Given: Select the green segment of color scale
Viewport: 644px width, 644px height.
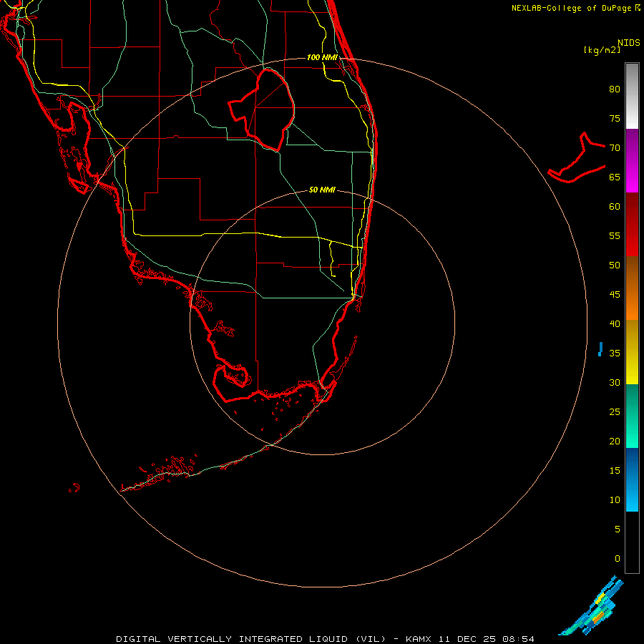Looking at the screenshot, I should 632,416.
